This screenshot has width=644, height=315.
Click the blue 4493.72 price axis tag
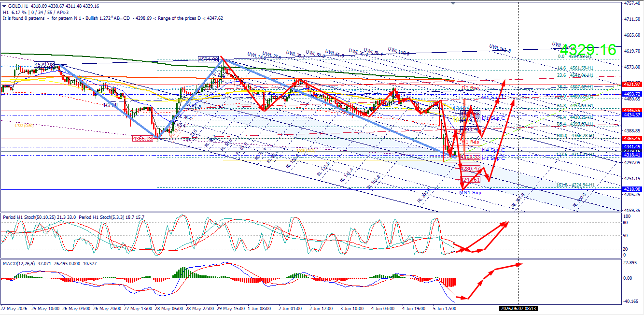coord(632,94)
